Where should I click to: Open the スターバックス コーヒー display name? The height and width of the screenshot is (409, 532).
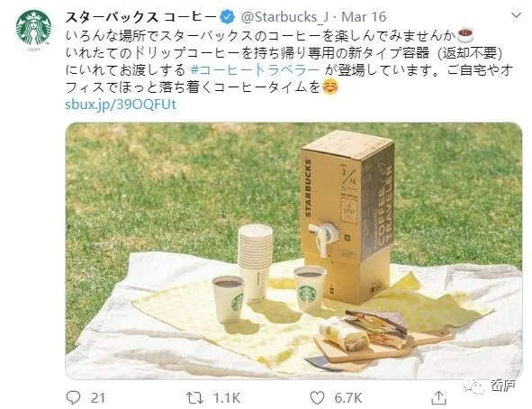point(140,17)
